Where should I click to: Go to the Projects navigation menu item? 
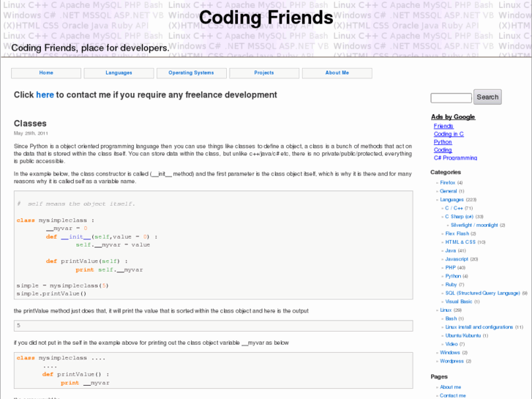tap(264, 73)
